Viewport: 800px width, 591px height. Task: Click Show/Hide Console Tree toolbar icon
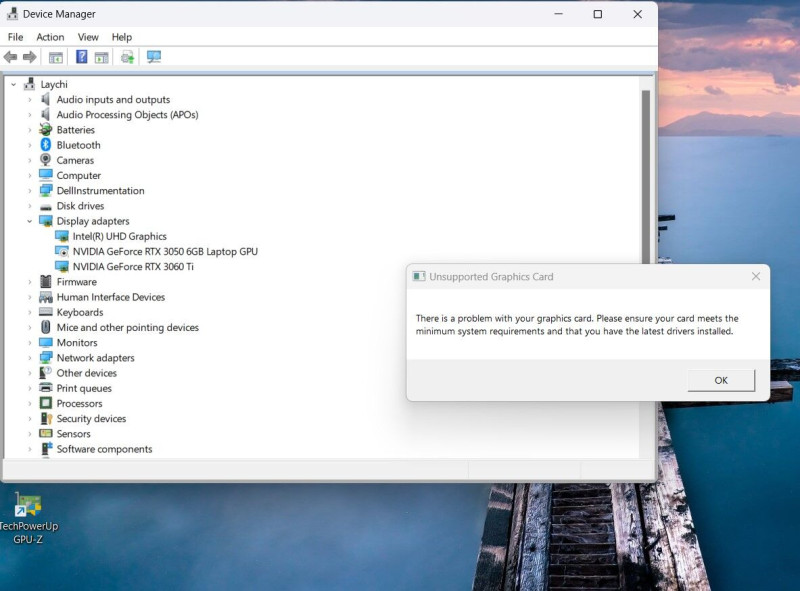[56, 57]
